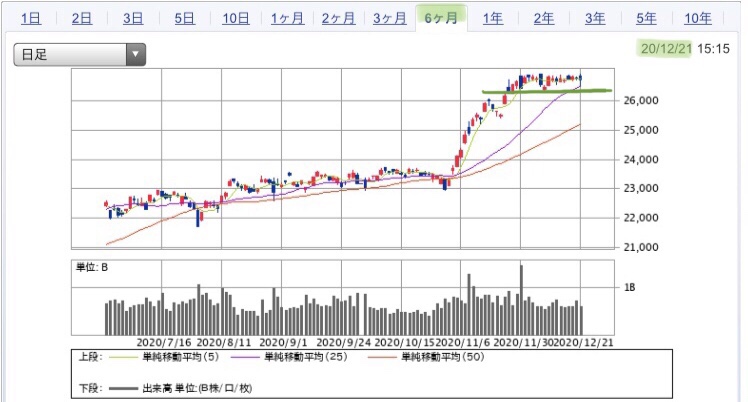View the 5年 chart range
Screen dimensions: 748x402
click(646, 19)
